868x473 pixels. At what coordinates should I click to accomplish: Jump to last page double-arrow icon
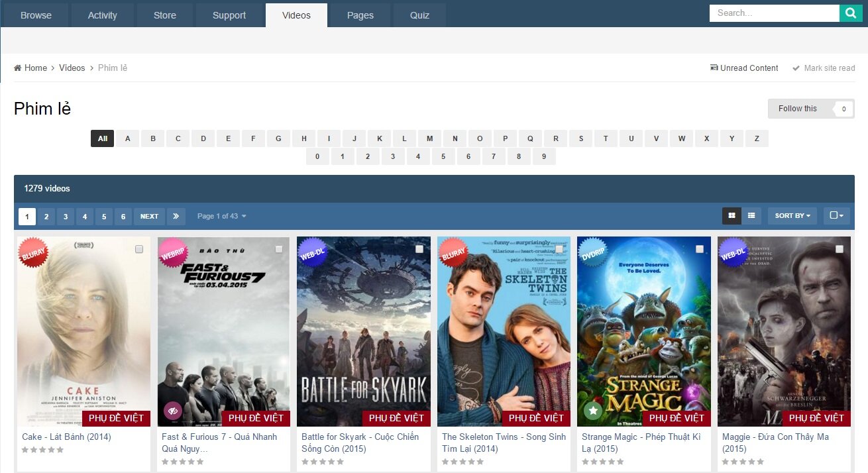[176, 216]
